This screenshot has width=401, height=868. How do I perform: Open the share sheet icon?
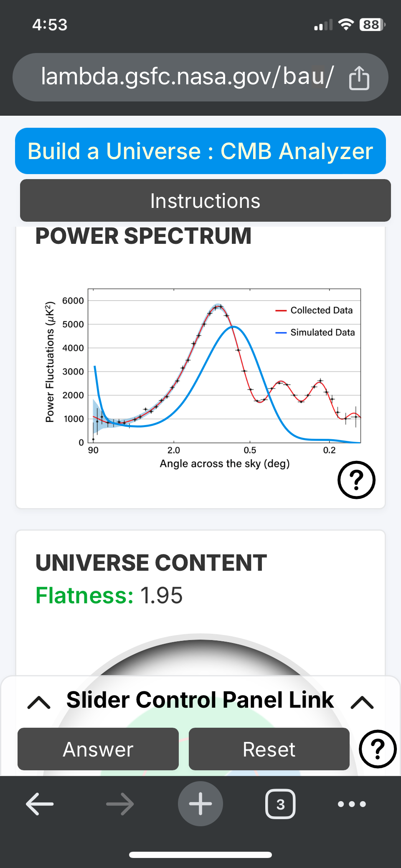pos(359,77)
